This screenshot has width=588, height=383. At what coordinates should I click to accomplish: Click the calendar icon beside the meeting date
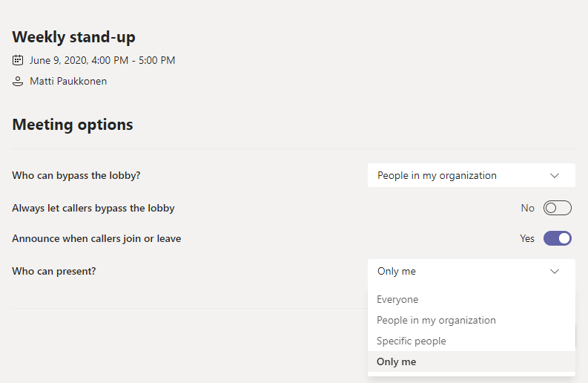(18, 60)
